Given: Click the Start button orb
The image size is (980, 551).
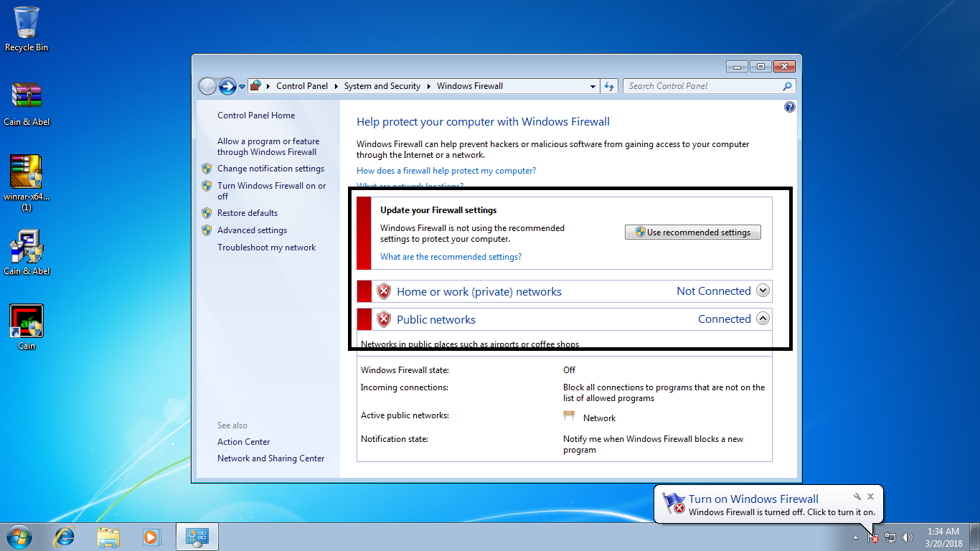Looking at the screenshot, I should click(18, 536).
